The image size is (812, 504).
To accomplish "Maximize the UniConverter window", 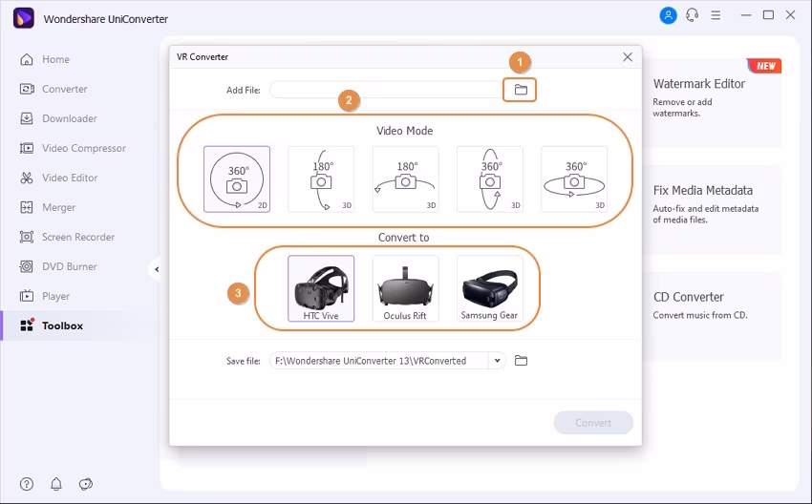I will pos(768,15).
